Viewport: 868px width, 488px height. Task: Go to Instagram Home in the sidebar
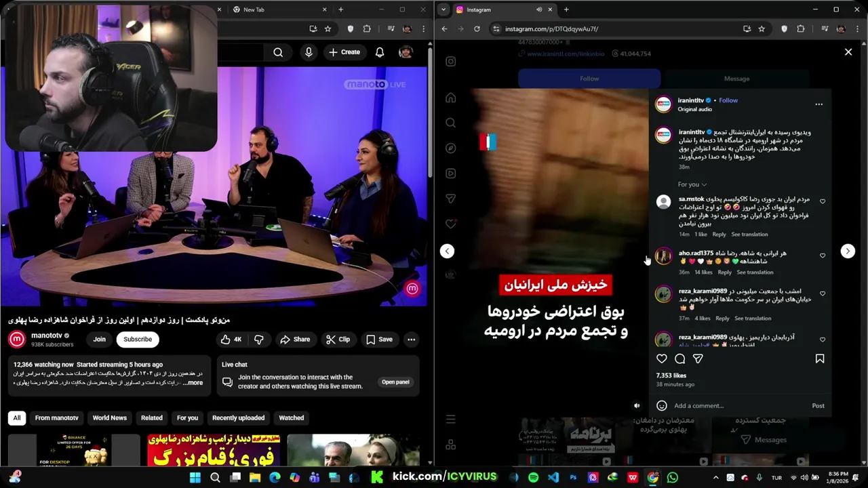pyautogui.click(x=450, y=98)
